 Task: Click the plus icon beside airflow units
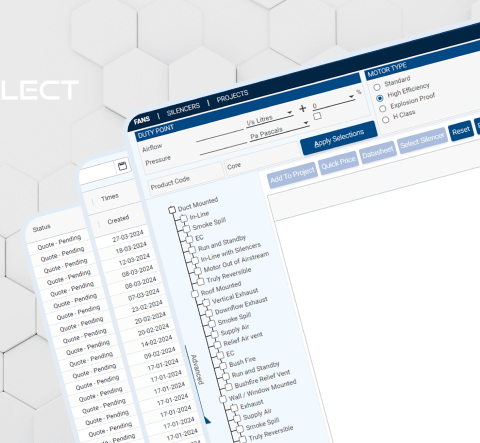(303, 108)
